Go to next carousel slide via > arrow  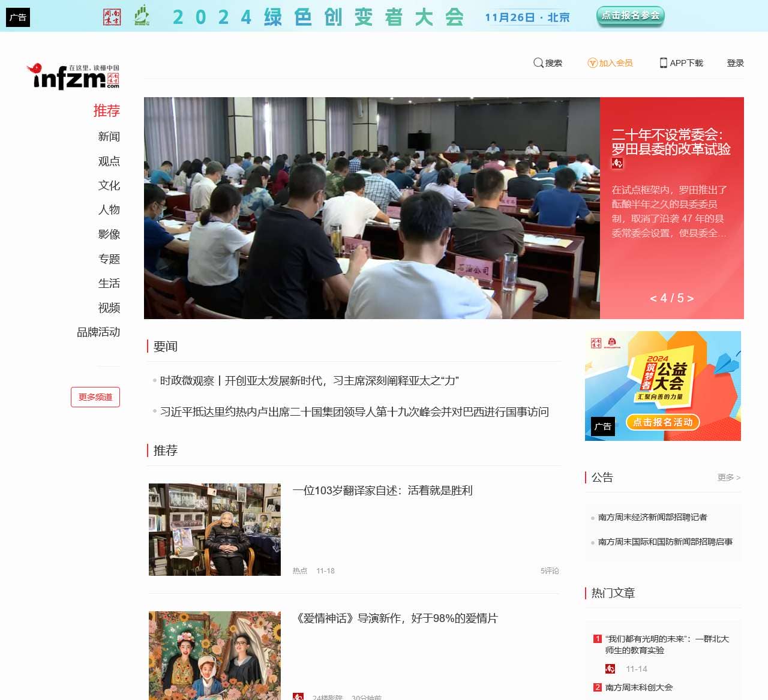point(691,298)
